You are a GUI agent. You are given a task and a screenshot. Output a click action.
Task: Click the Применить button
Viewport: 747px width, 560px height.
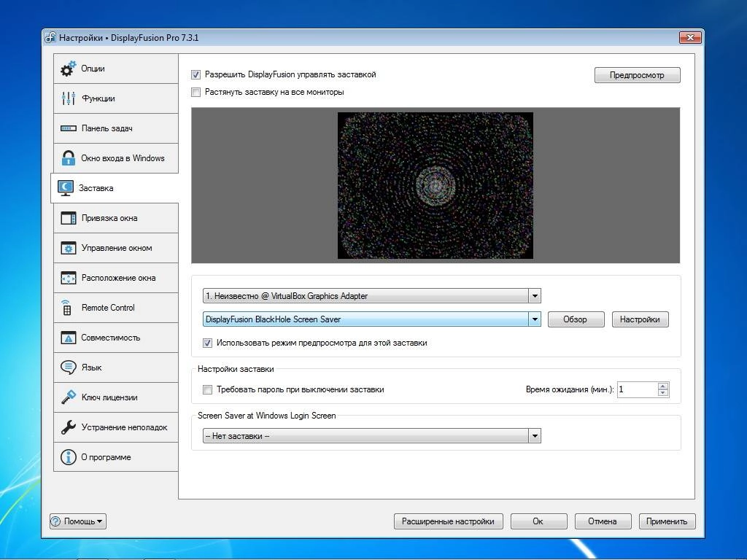667,521
